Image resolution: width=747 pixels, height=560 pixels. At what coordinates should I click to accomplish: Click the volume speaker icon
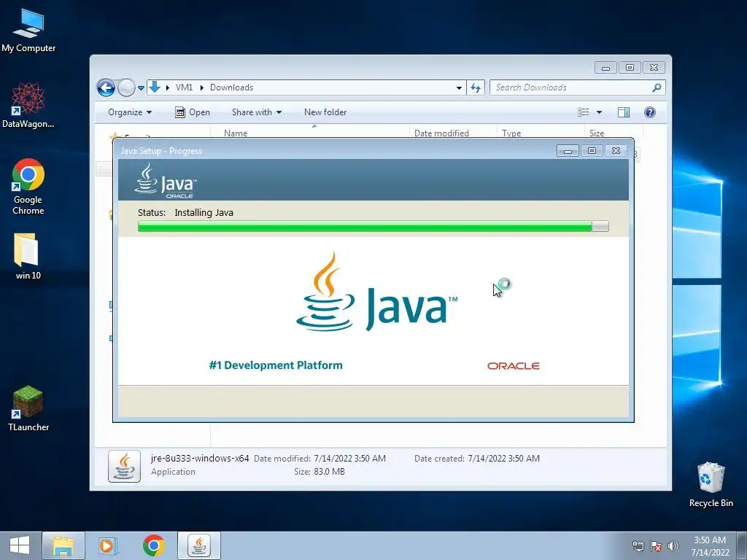point(673,546)
